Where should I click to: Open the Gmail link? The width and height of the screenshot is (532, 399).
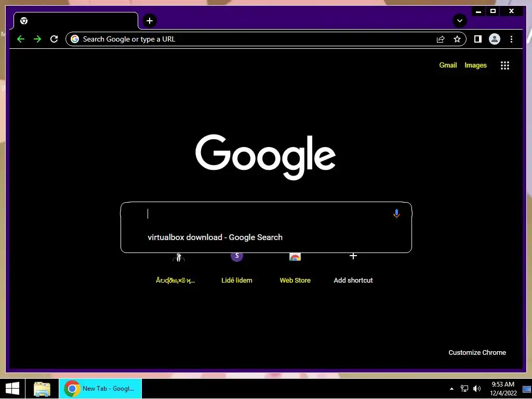(448, 65)
